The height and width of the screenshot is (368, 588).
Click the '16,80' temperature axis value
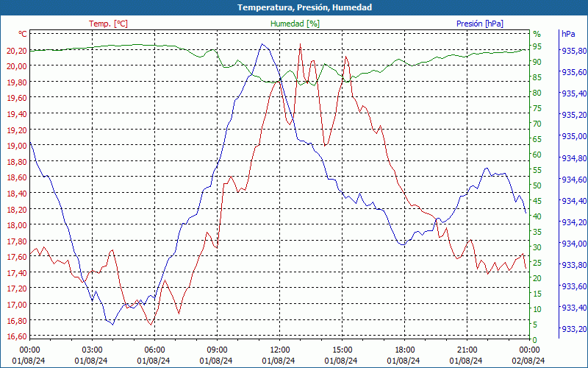[x=17, y=320]
